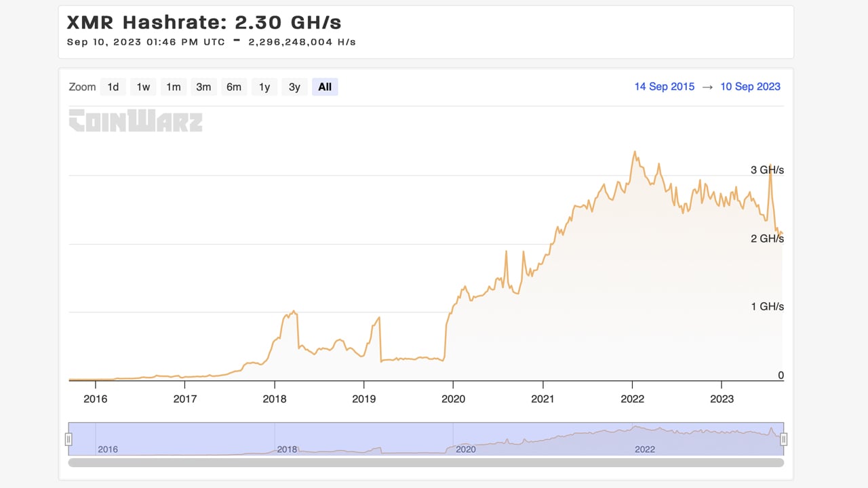Click the 2020 x-axis label
868x488 pixels.
(454, 399)
